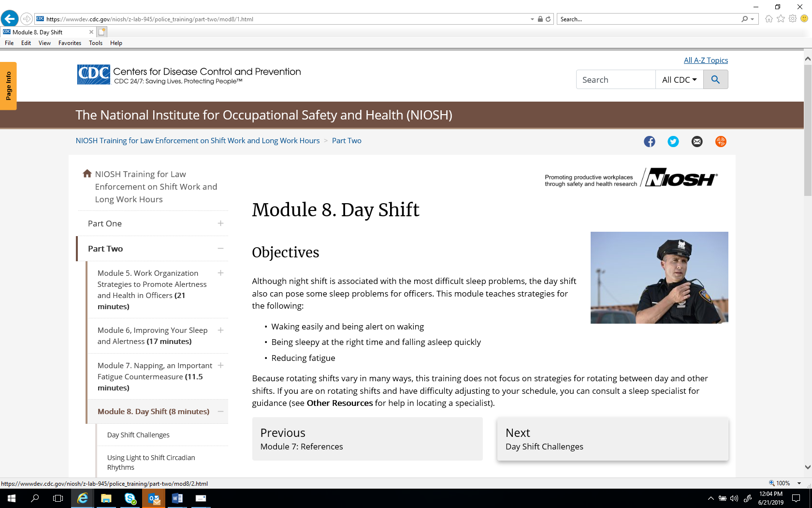Open NIOSH Training breadcrumb link

click(x=198, y=141)
